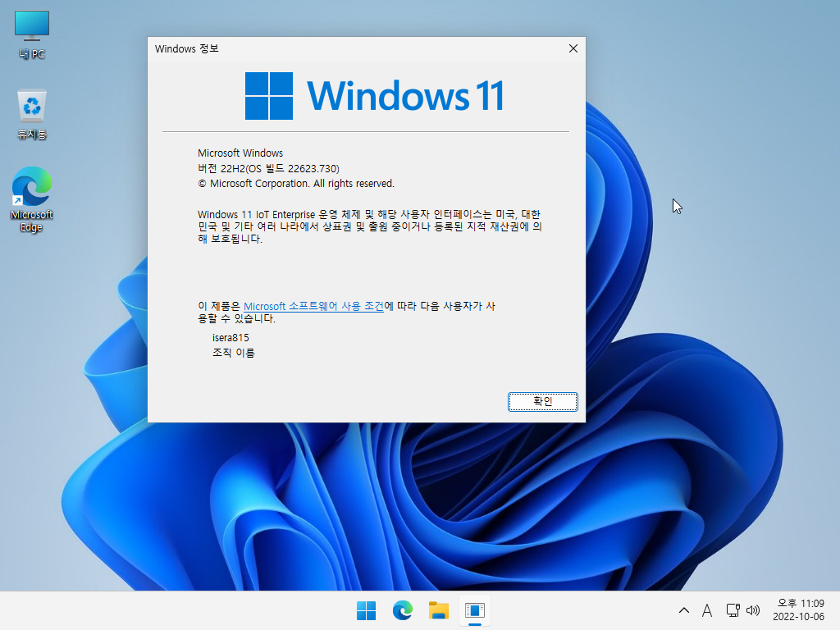The height and width of the screenshot is (630, 840).
Task: Click the Windows 정보 title bar text
Action: tap(186, 48)
